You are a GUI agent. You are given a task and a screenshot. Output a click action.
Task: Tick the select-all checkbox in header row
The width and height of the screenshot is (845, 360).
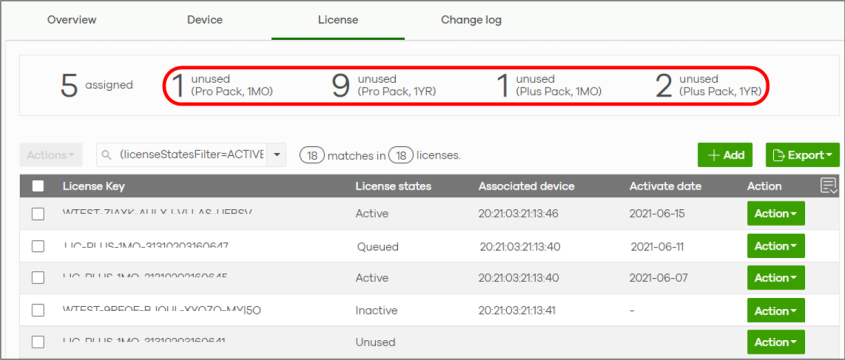click(38, 186)
